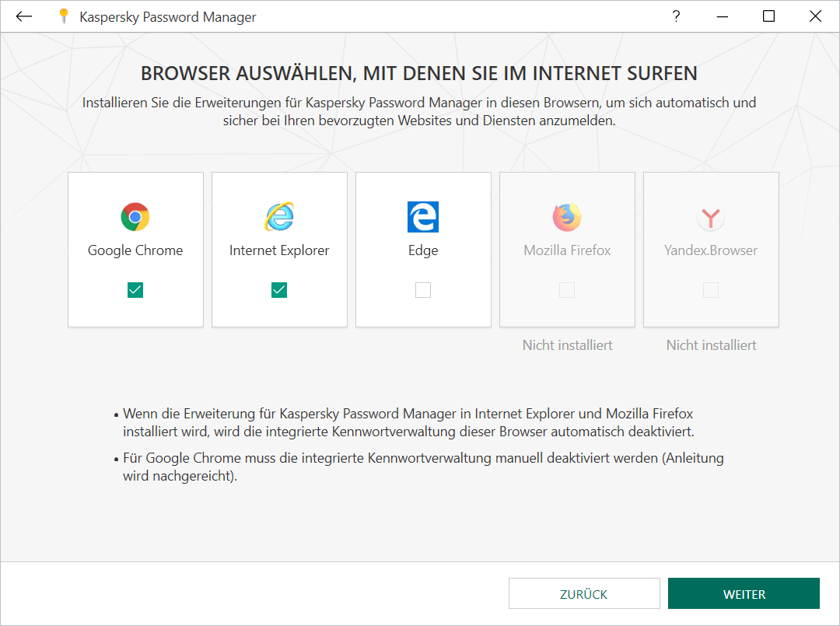Screen dimensions: 840x626
Task: Open help via question mark icon
Action: point(676,16)
